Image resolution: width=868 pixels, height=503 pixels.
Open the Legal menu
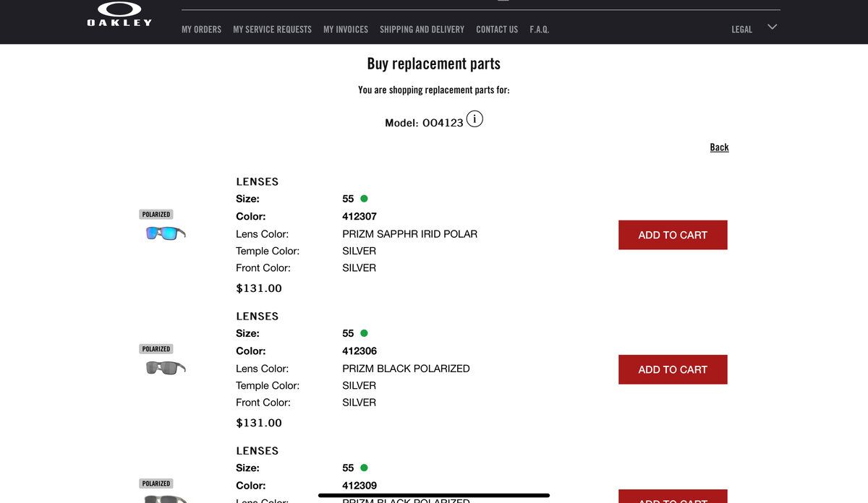(x=741, y=30)
